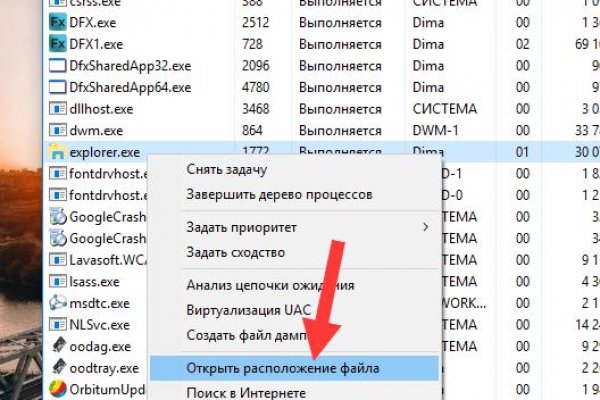Expand the 'Задать приоритет' submenu arrow
This screenshot has height=400, width=600.
click(426, 227)
